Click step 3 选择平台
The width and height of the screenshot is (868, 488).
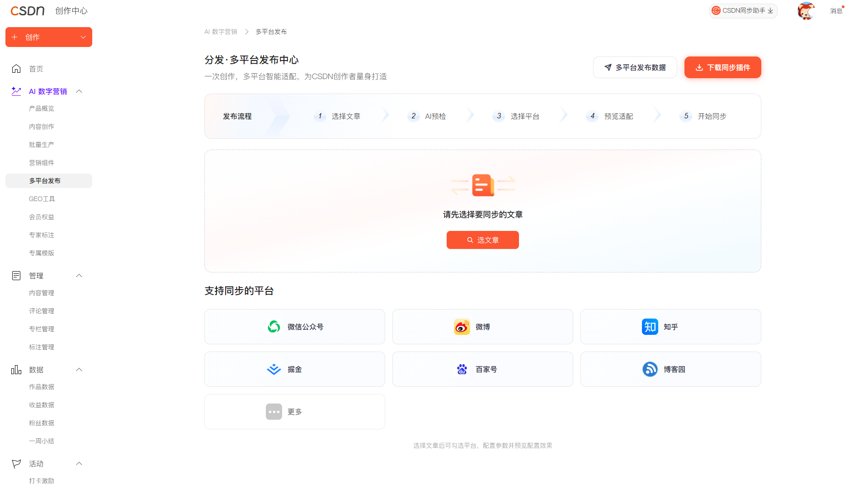pos(516,116)
